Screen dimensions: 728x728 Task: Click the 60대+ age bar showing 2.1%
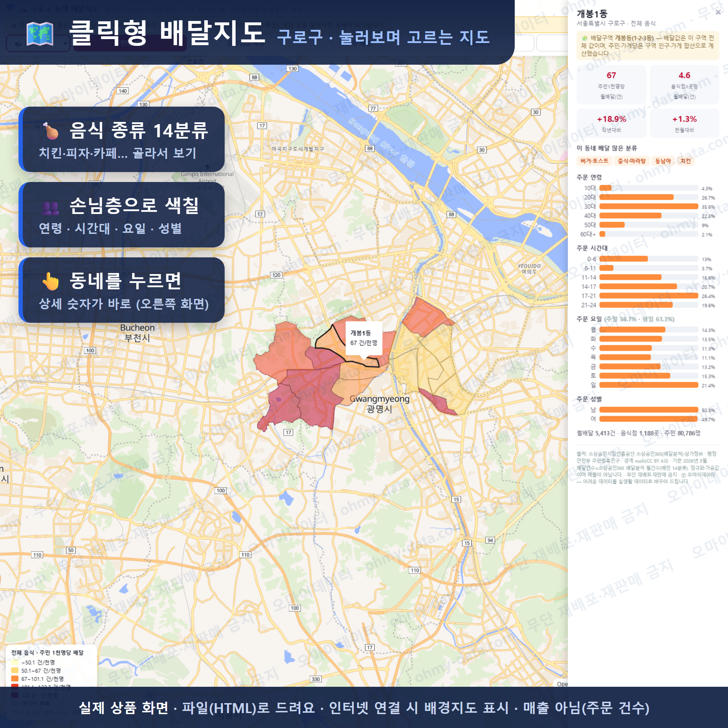pyautogui.click(x=648, y=234)
